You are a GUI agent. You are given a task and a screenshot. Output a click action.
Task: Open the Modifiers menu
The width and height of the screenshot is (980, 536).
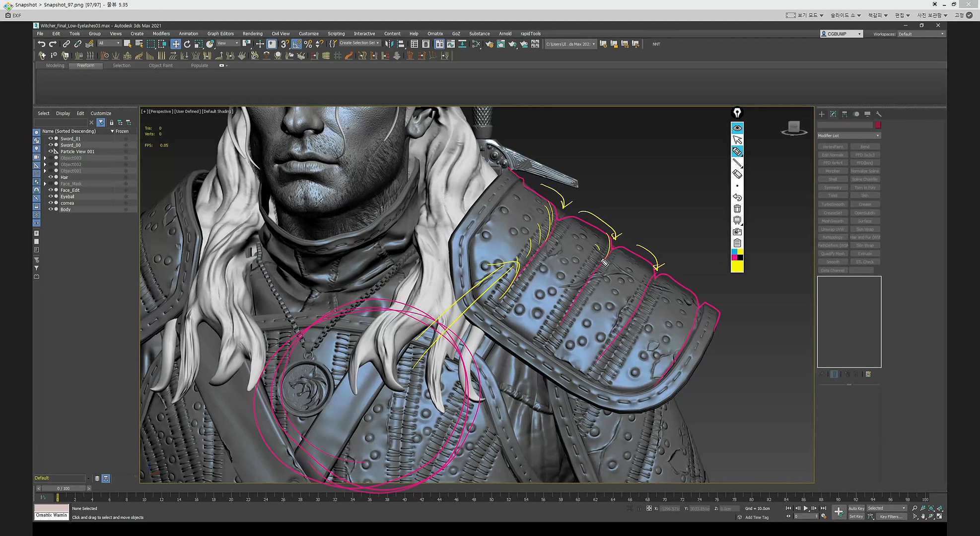click(161, 34)
